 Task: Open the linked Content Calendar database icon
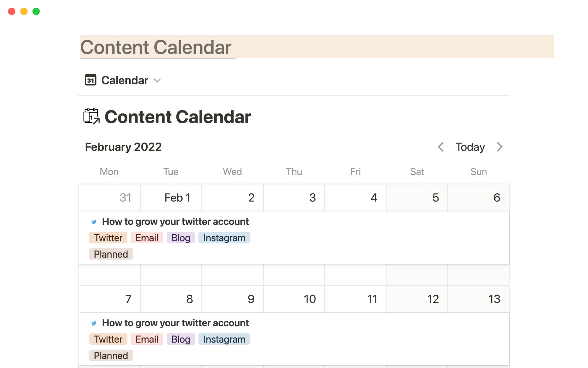(x=92, y=116)
